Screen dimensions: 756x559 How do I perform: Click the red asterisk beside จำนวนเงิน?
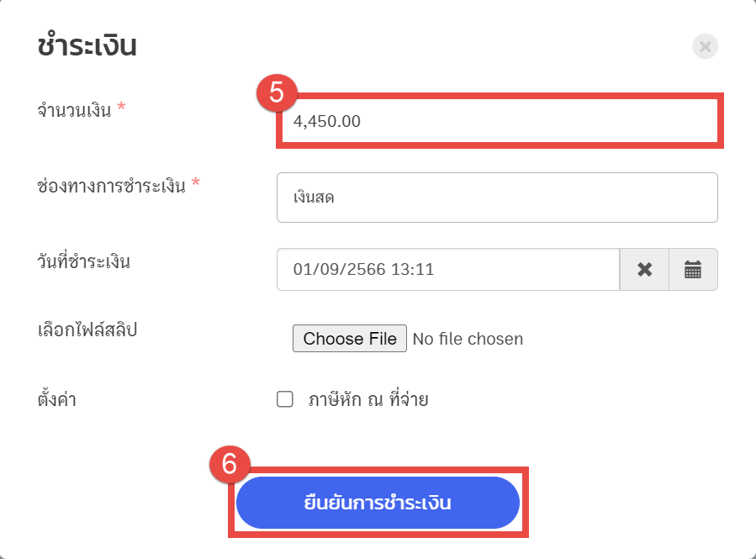[x=121, y=108]
